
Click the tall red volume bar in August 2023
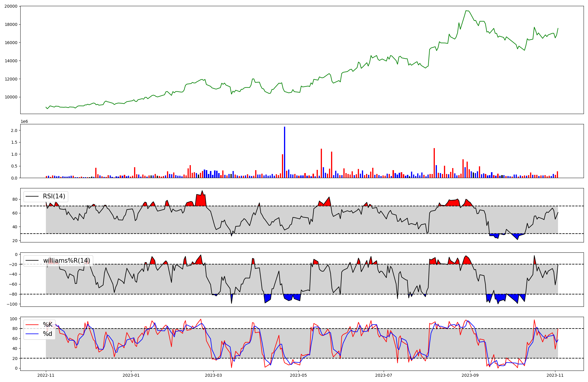click(x=434, y=163)
